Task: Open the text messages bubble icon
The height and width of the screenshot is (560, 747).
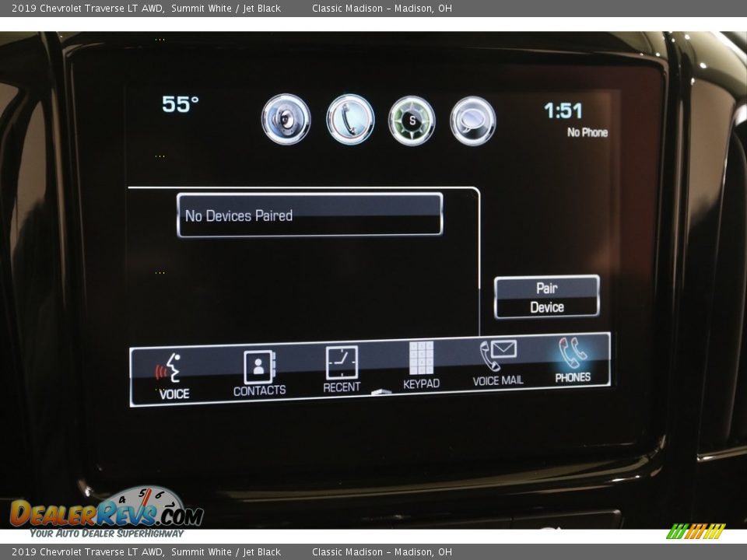Action: tap(472, 121)
